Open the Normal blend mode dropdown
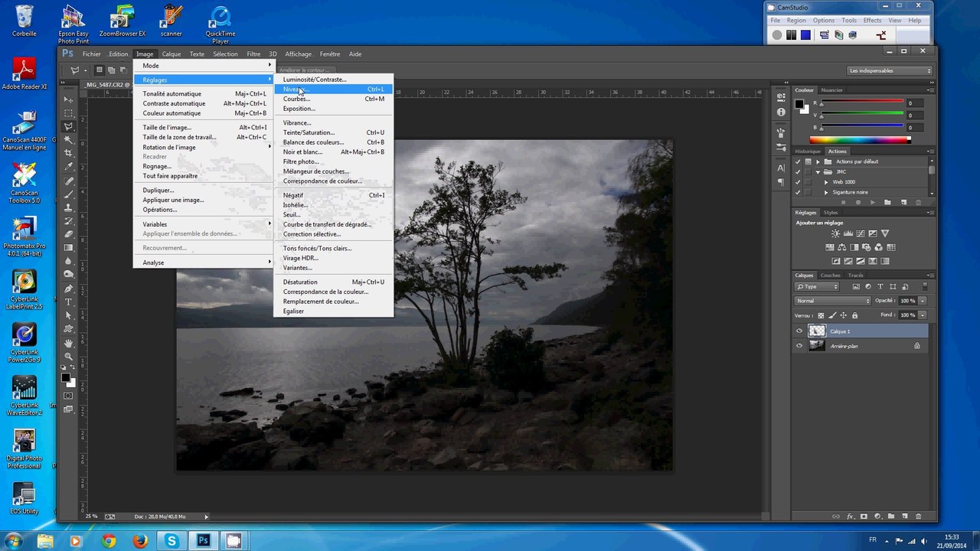The height and width of the screenshot is (551, 980). tap(833, 301)
